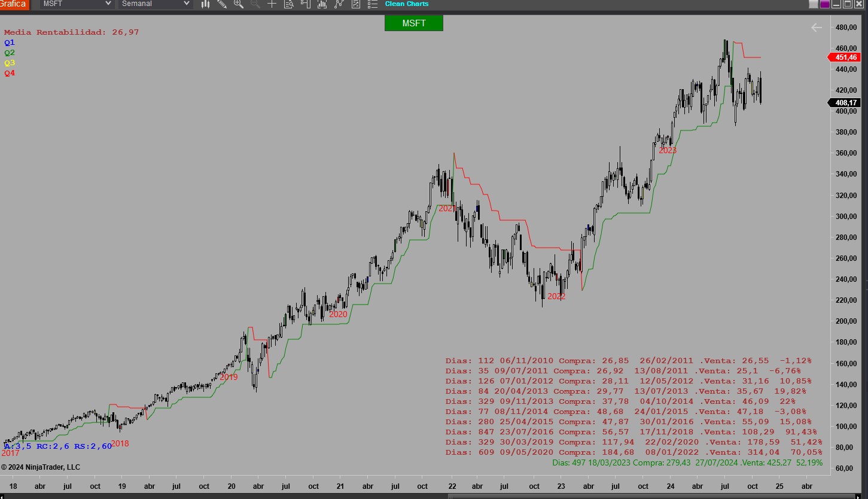Click the trade row dated 30/03/2019
Screen dimensions: 868x499
click(634, 442)
